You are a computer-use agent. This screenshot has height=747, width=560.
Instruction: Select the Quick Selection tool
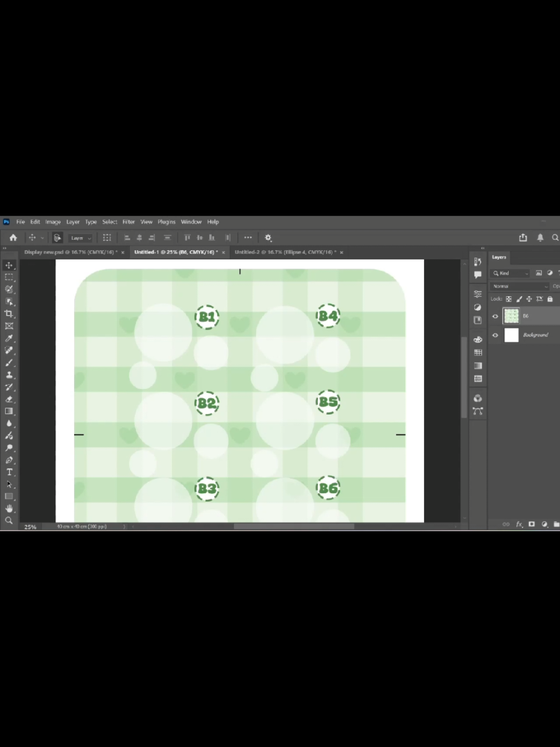click(x=9, y=290)
